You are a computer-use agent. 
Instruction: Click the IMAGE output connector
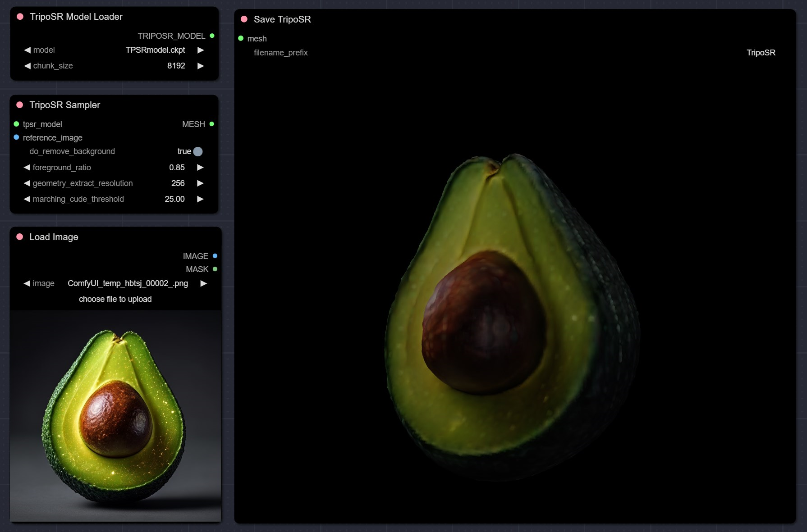215,256
